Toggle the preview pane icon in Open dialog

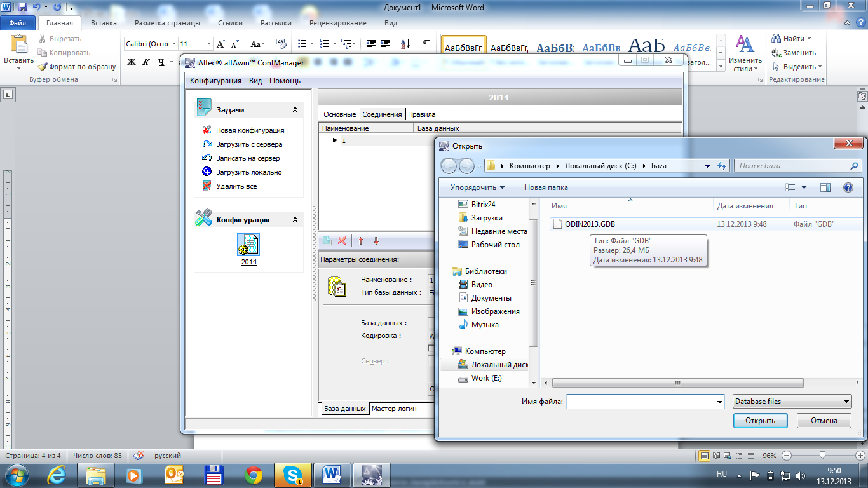[825, 187]
